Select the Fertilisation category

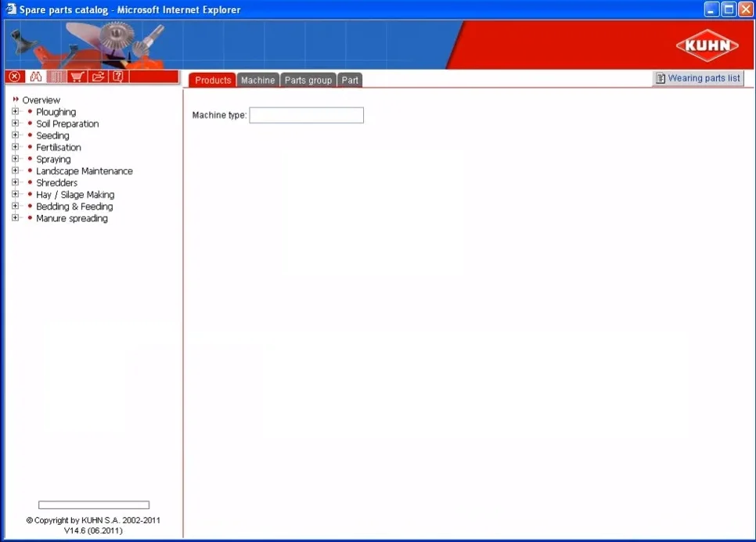click(x=59, y=147)
